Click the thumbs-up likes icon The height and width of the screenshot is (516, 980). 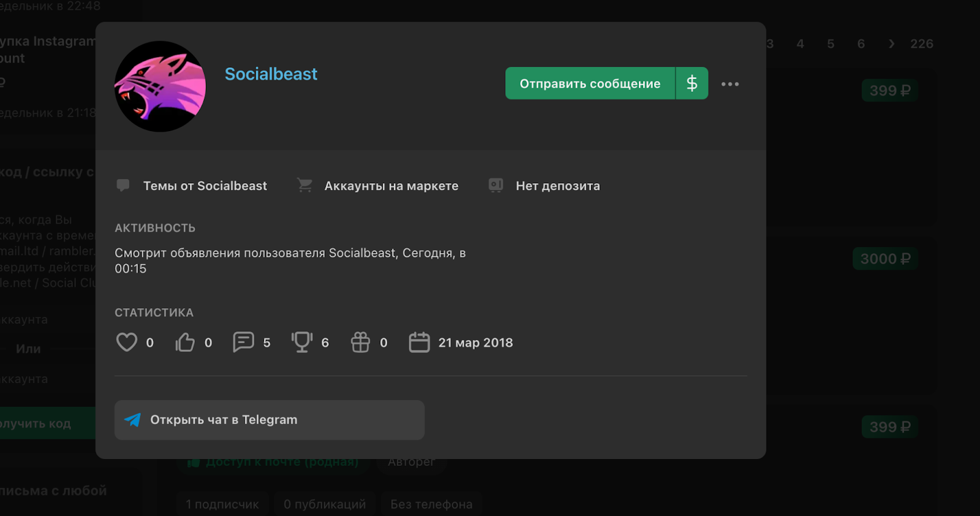(x=185, y=342)
